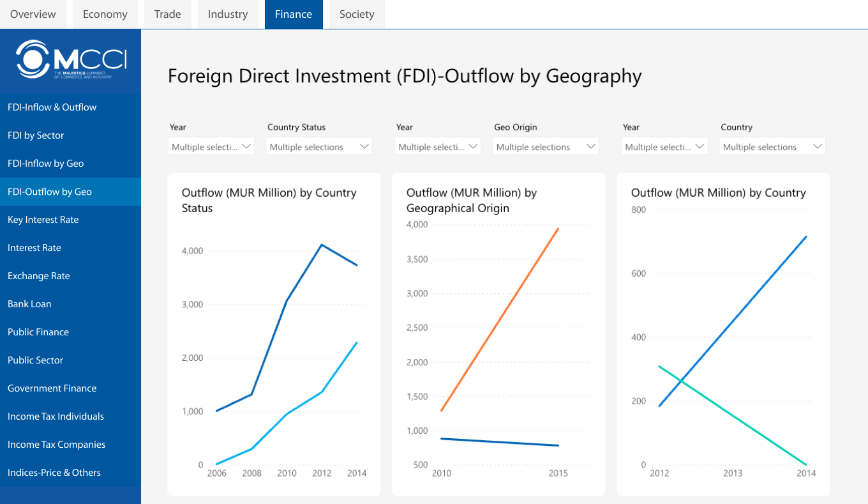
Task: Switch to the Economy tab
Action: pyautogui.click(x=105, y=14)
